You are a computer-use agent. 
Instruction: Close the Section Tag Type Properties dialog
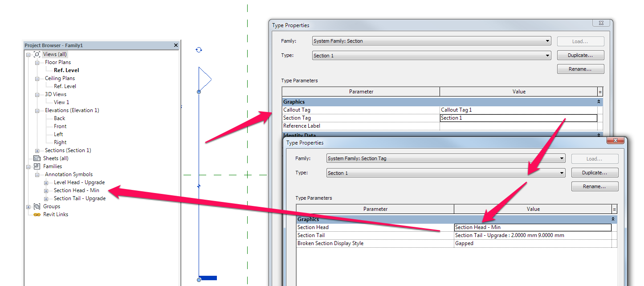point(616,141)
